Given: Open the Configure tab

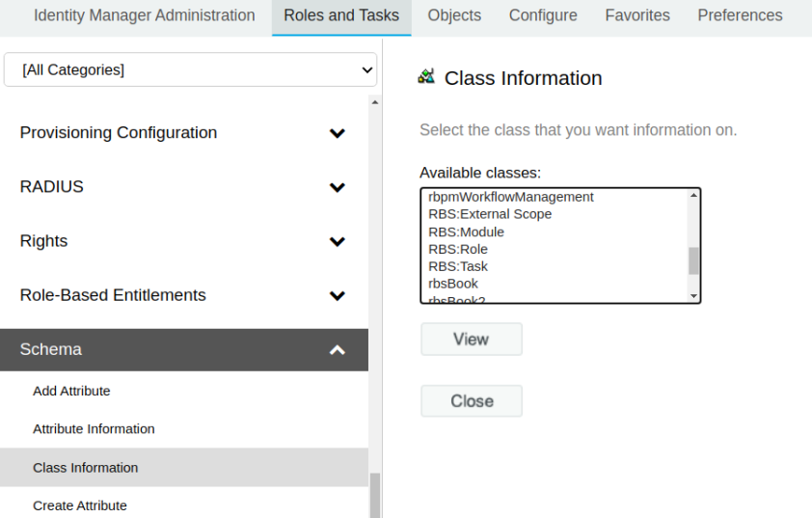Looking at the screenshot, I should coord(543,15).
